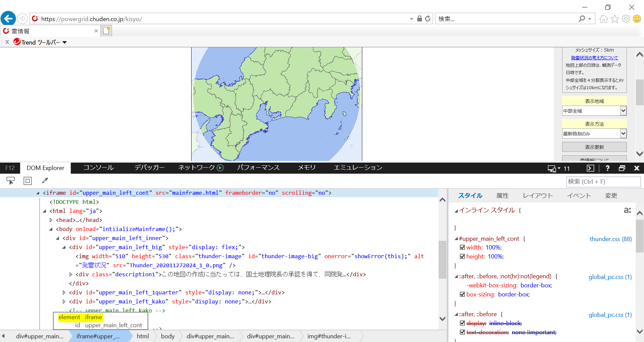
Task: Toggle pseudo-state a: button in styles
Action: [628, 210]
